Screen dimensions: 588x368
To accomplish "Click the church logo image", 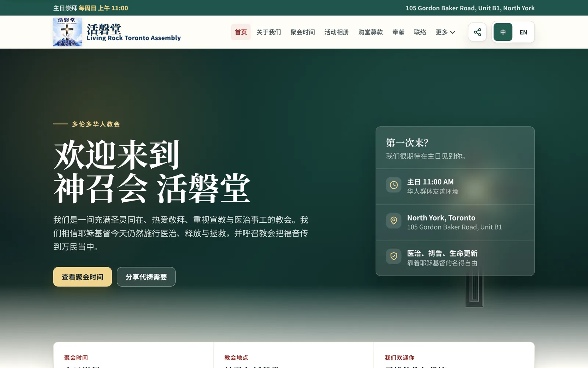I will point(67,32).
